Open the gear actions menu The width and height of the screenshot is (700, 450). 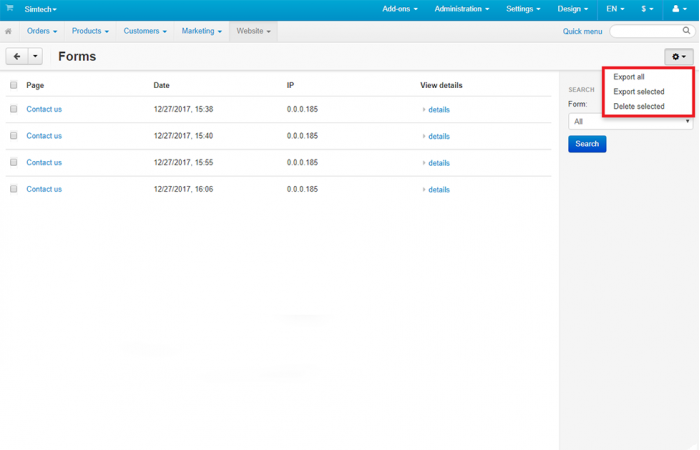[x=679, y=57]
